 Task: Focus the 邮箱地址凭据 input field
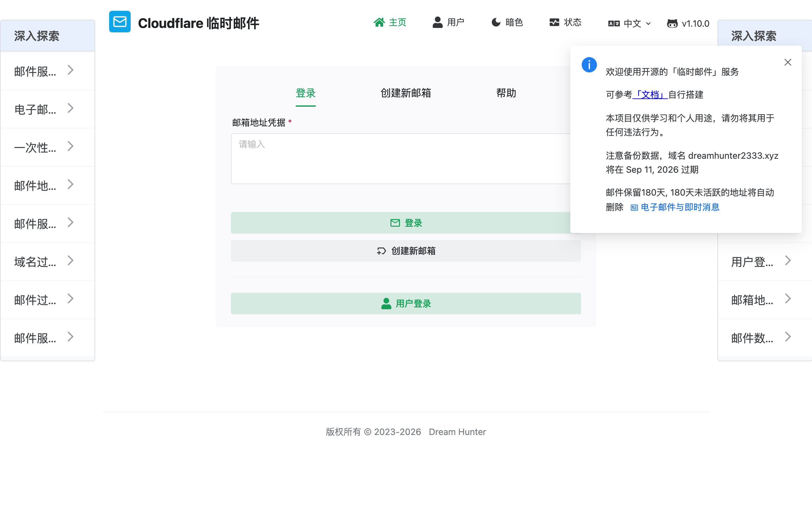pyautogui.click(x=406, y=158)
